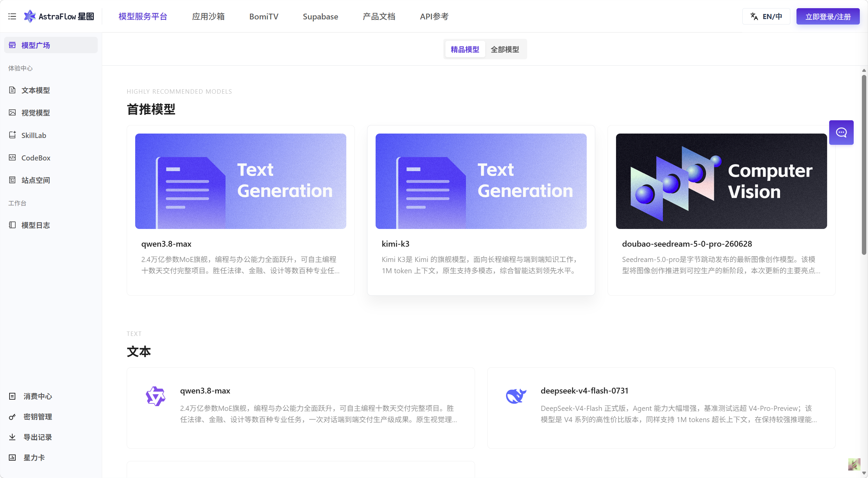Click the 导出记录 download icon
Viewport: 868px width, 478px height.
click(12, 437)
